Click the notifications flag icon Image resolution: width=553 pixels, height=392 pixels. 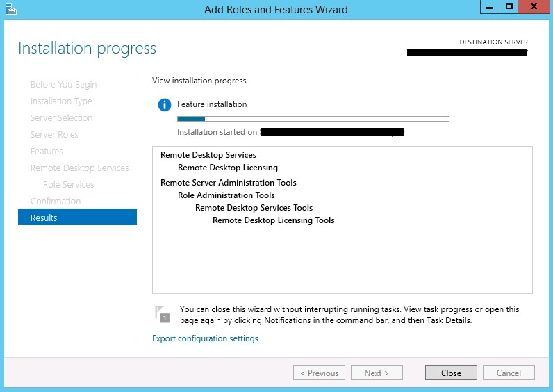(163, 314)
